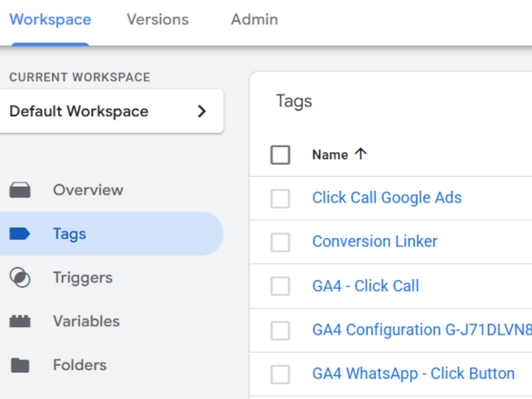Click the chevron next to Default Workspace
532x399 pixels.
point(202,111)
